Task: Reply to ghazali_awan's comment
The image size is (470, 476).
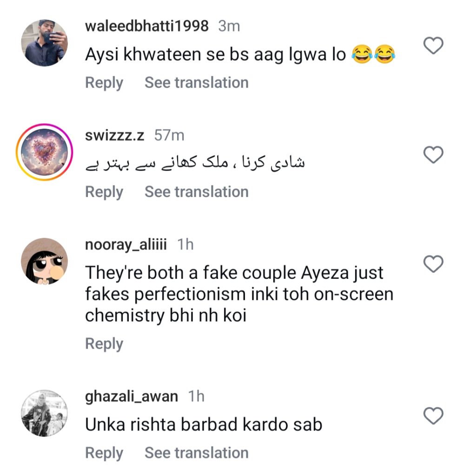Action: 104,453
